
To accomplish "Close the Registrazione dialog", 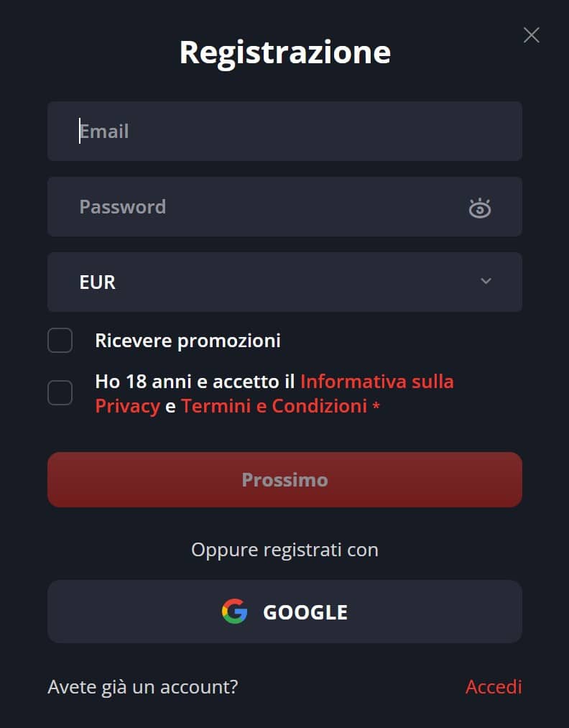I will click(x=531, y=34).
